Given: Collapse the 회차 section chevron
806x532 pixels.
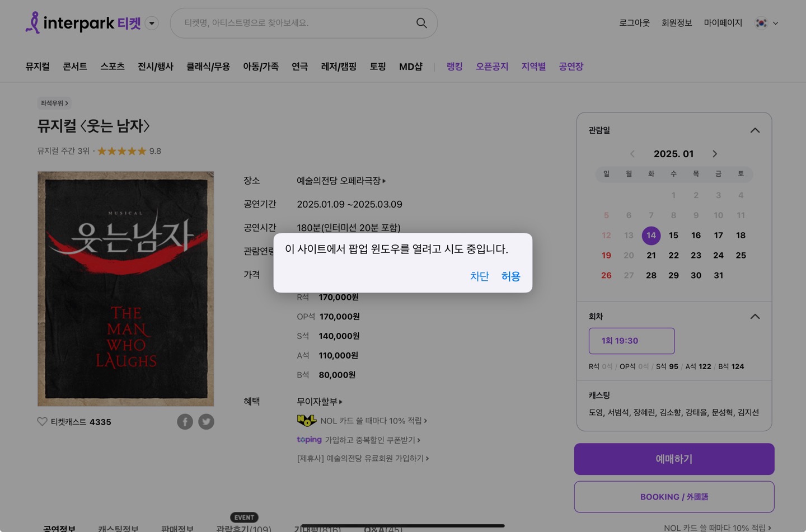Looking at the screenshot, I should pos(755,317).
